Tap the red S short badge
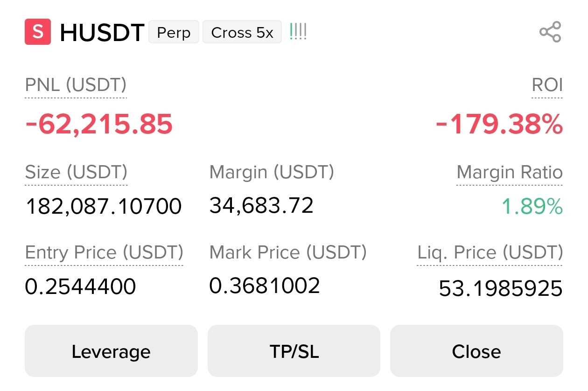588x391 pixels. coord(38,32)
